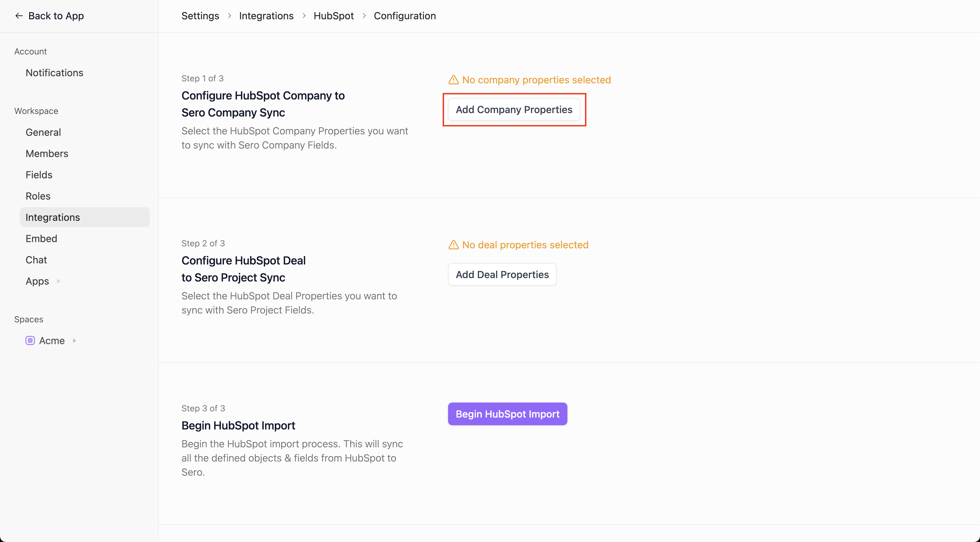Open the Embed settings
Viewport: 980px width, 542px height.
[41, 239]
